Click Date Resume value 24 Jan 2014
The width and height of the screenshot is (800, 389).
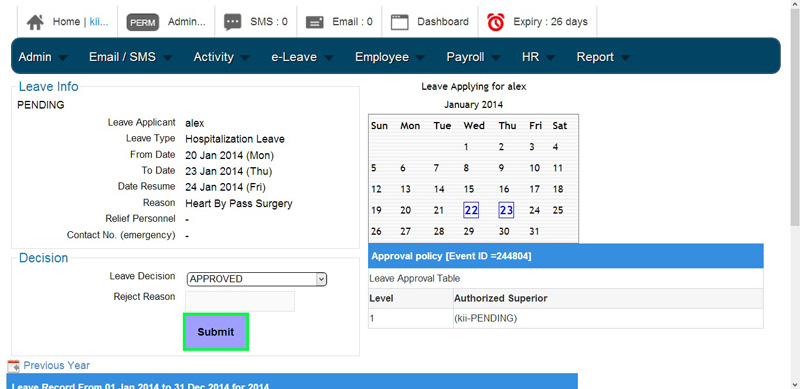click(x=226, y=187)
